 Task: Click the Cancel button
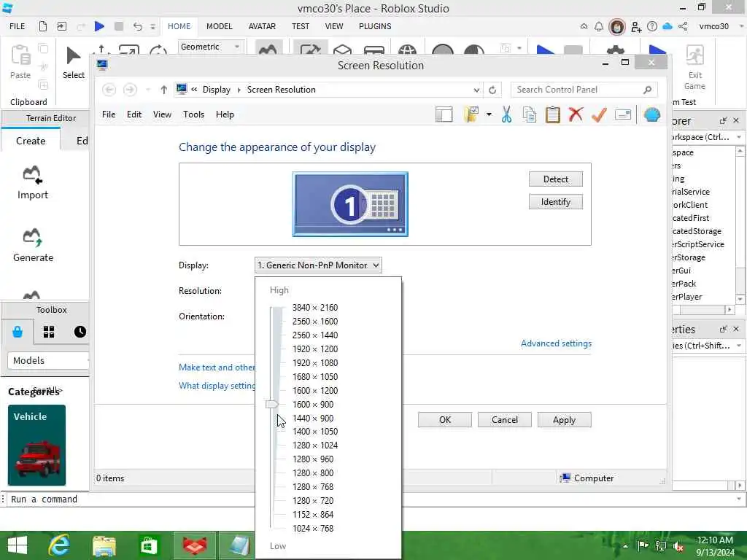[x=505, y=419]
